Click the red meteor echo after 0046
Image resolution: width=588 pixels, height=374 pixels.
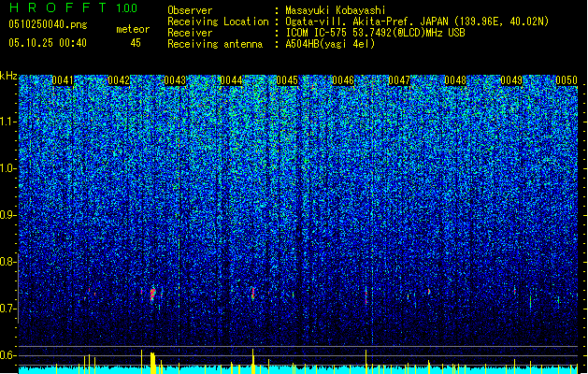click(366, 295)
